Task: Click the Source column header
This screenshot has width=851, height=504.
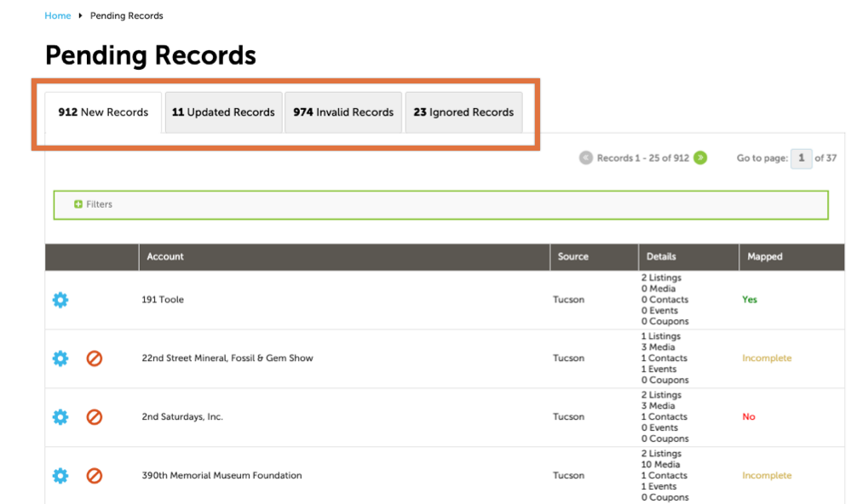Action: point(595,256)
